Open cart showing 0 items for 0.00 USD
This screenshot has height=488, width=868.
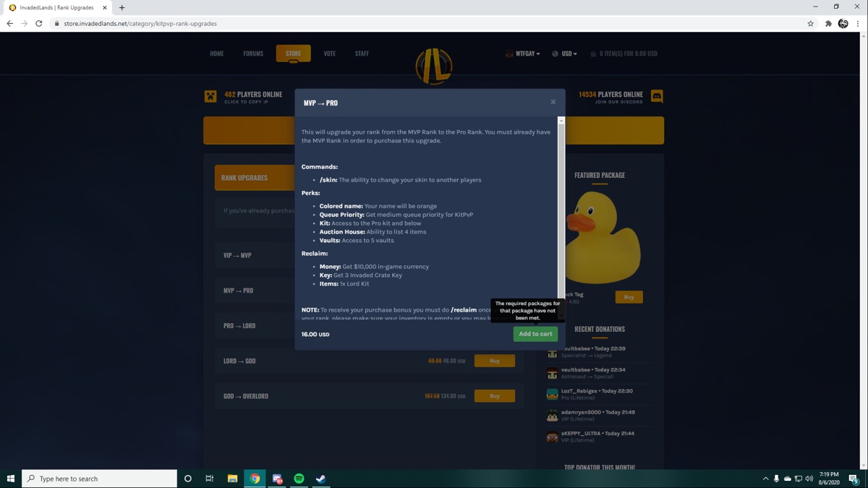[624, 53]
